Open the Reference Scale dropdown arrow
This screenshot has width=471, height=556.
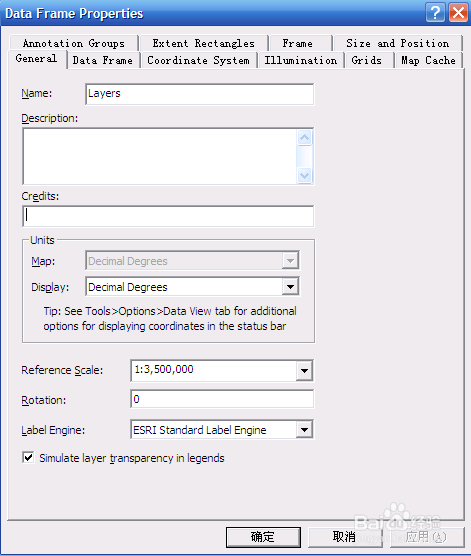[304, 371]
